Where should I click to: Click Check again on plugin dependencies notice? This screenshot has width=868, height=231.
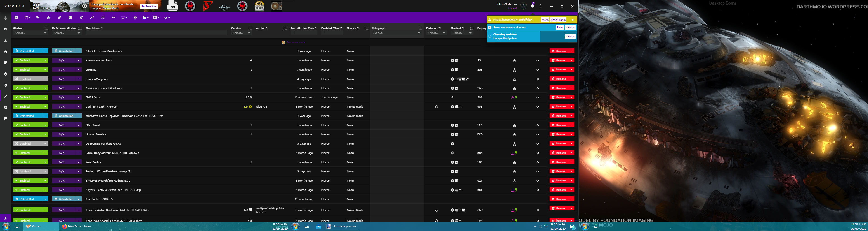(x=558, y=20)
